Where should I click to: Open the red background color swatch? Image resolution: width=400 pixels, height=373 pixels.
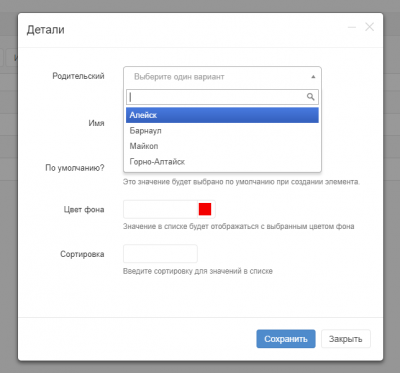click(x=205, y=209)
